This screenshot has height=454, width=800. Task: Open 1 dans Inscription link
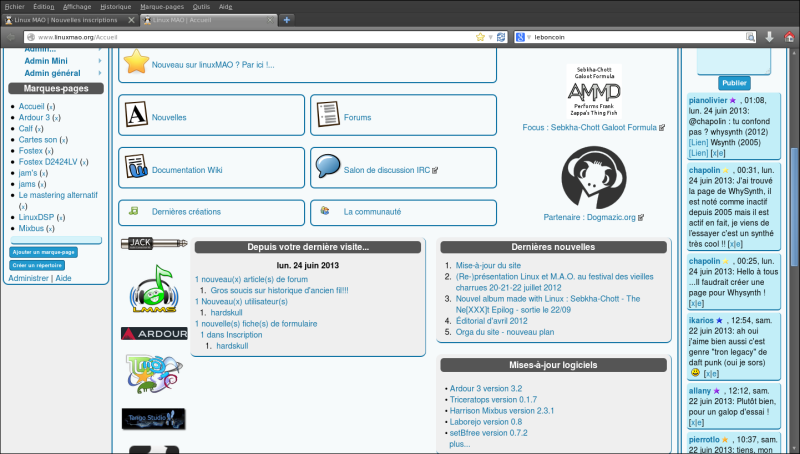click(x=231, y=335)
